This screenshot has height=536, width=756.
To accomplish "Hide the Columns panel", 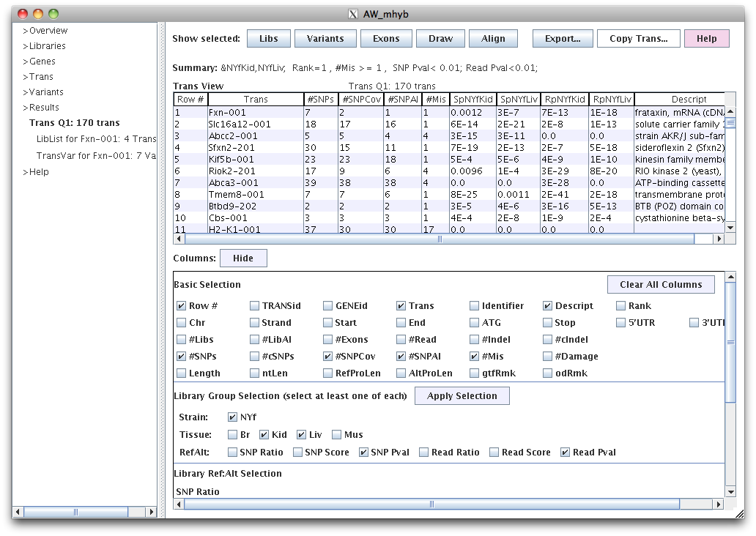I will 242,258.
